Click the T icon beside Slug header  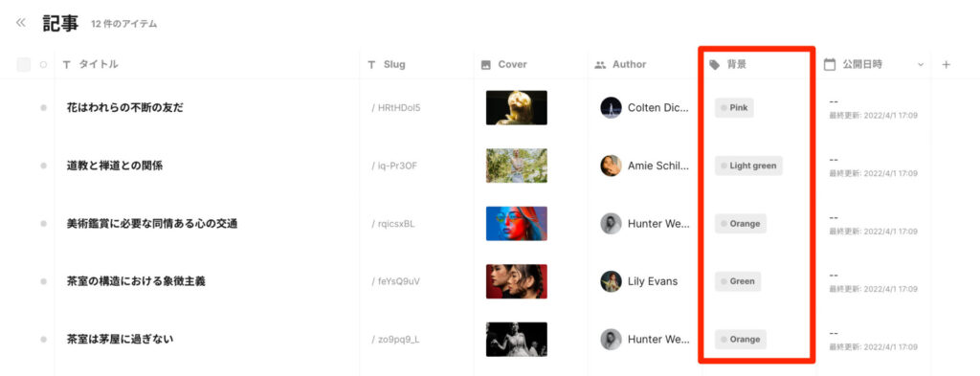[371, 64]
